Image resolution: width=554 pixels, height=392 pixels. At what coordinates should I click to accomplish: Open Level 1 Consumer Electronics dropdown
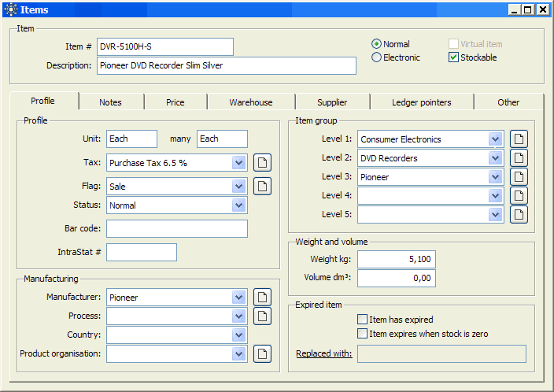point(495,139)
